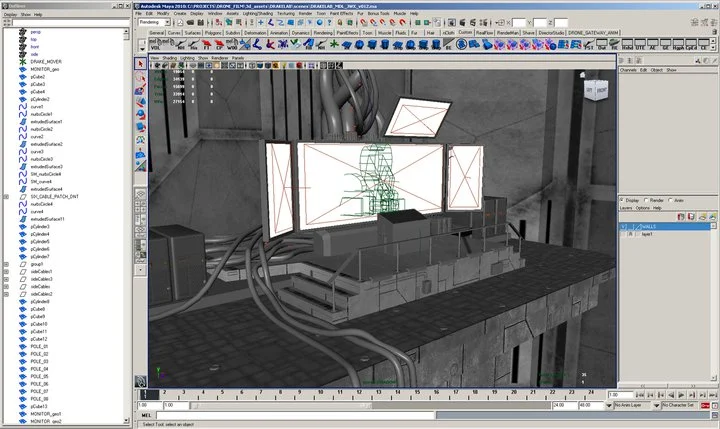The height and width of the screenshot is (429, 720).
Task: Click the help question mark status line icon
Action: point(329,22)
